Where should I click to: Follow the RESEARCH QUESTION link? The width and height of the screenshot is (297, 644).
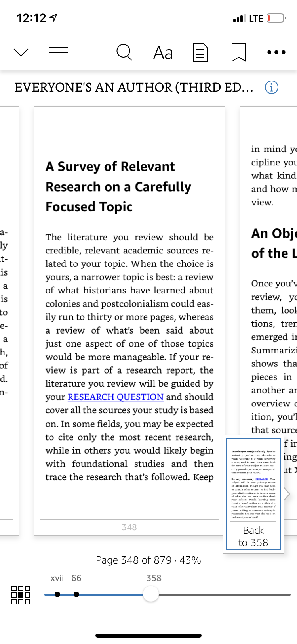coord(116,397)
